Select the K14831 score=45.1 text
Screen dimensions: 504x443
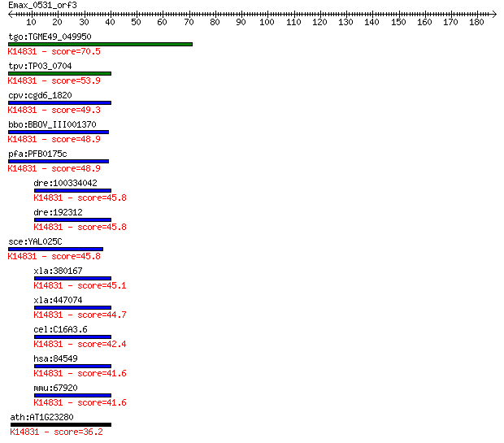(x=80, y=285)
